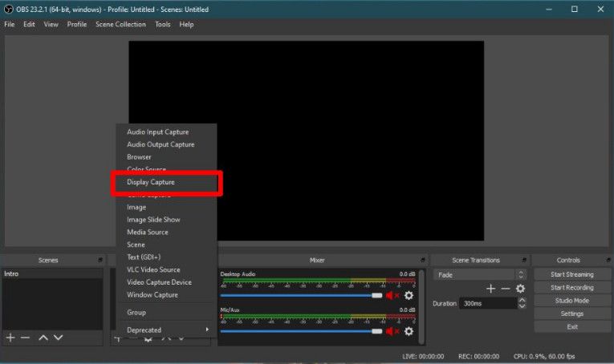This screenshot has width=614, height=364.
Task: Mute the Desktop Audio speaker
Action: (x=392, y=296)
